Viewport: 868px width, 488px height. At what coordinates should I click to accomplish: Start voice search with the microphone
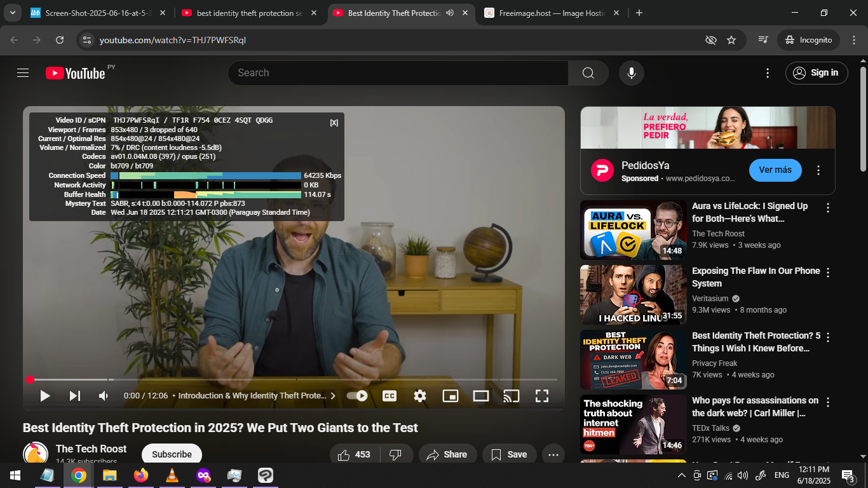pyautogui.click(x=632, y=73)
